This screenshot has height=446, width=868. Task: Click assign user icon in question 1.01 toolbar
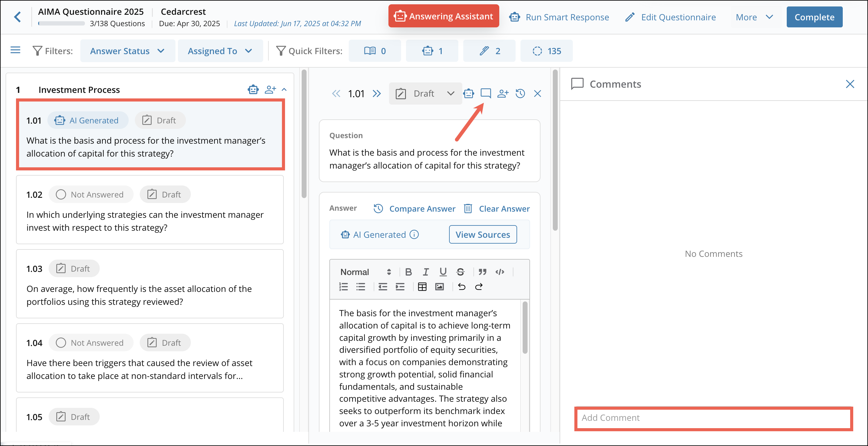coord(503,93)
